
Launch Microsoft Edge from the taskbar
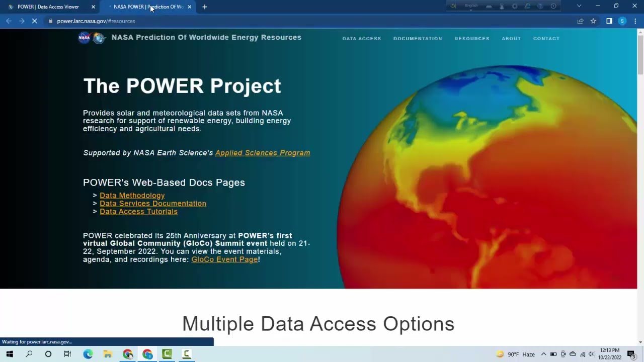coord(88,354)
